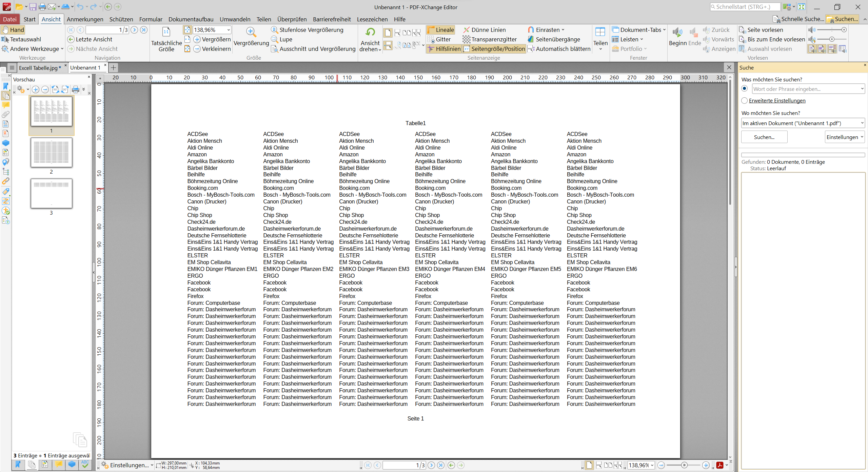This screenshot has height=472, width=868.
Task: Print thumbnails from Vorschau panel toolbar
Action: tap(76, 90)
